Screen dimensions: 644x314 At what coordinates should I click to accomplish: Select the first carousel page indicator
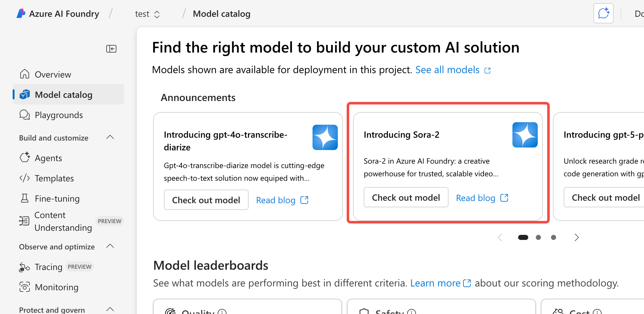click(x=523, y=237)
